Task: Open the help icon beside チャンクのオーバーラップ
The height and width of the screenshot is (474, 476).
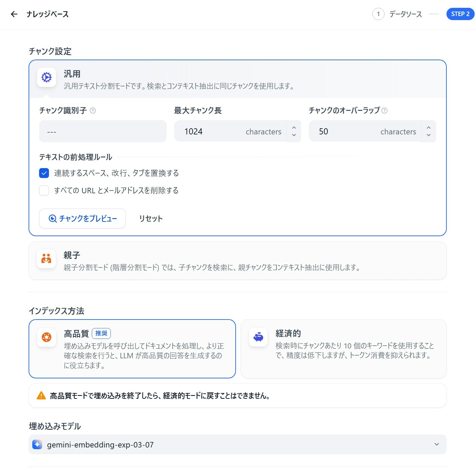Action: tap(385, 110)
